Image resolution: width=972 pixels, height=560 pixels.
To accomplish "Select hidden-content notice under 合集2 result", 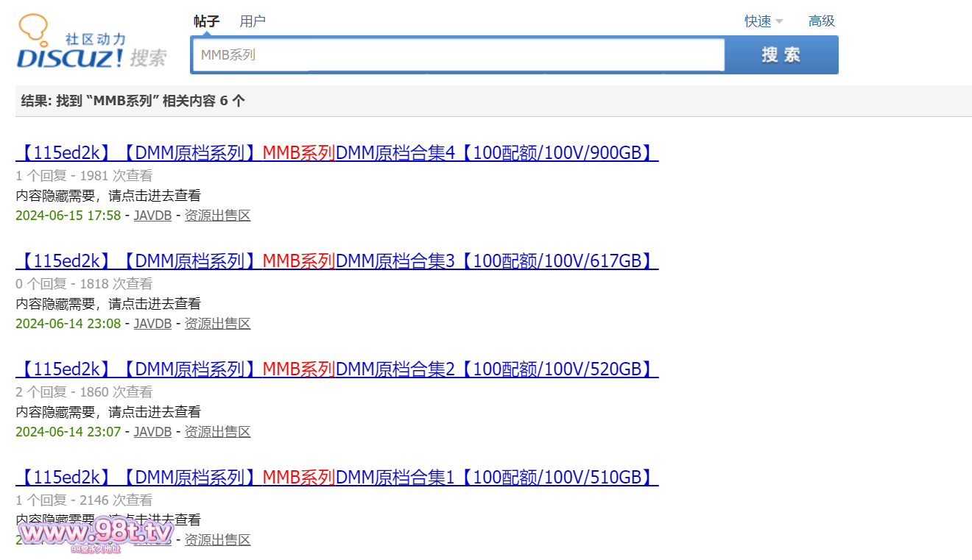I will tap(108, 412).
